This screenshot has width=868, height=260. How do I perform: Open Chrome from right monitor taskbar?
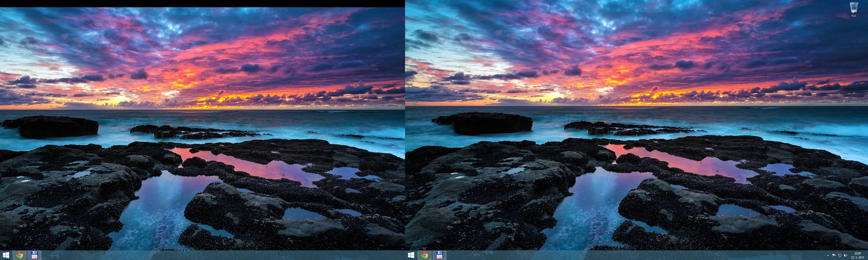point(425,255)
